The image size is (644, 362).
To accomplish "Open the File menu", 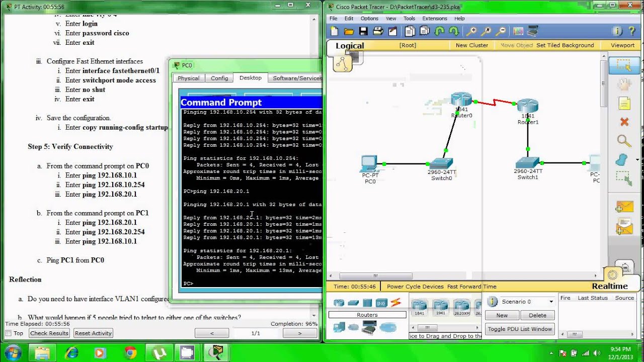I will [x=334, y=19].
